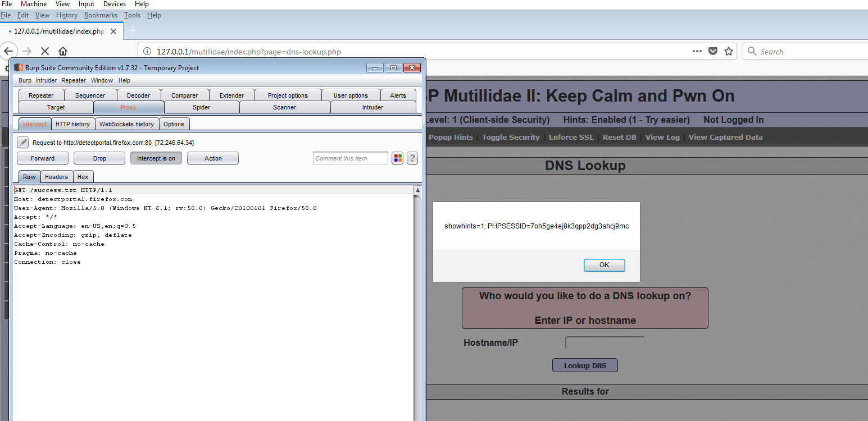This screenshot has width=868, height=421.
Task: Click the Hostname/IP input field
Action: (x=605, y=342)
